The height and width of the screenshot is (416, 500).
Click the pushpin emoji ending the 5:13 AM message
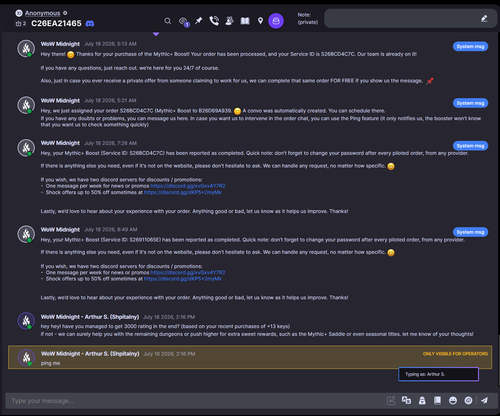pyautogui.click(x=430, y=81)
